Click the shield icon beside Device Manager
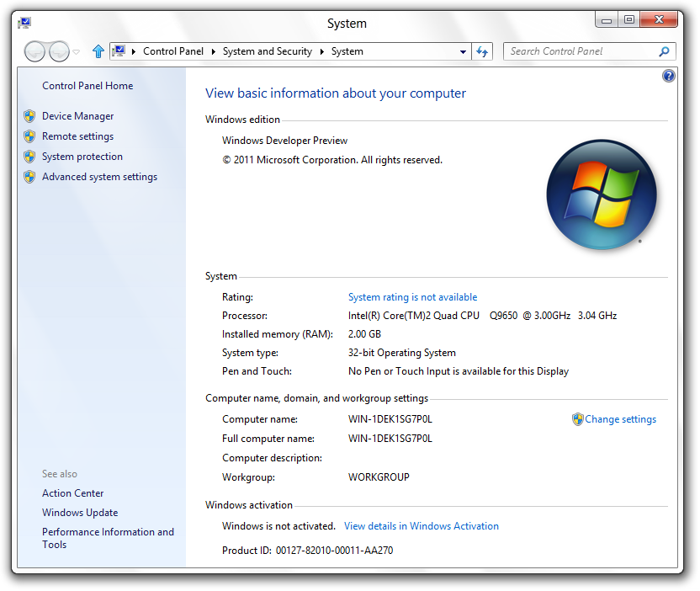 [29, 116]
